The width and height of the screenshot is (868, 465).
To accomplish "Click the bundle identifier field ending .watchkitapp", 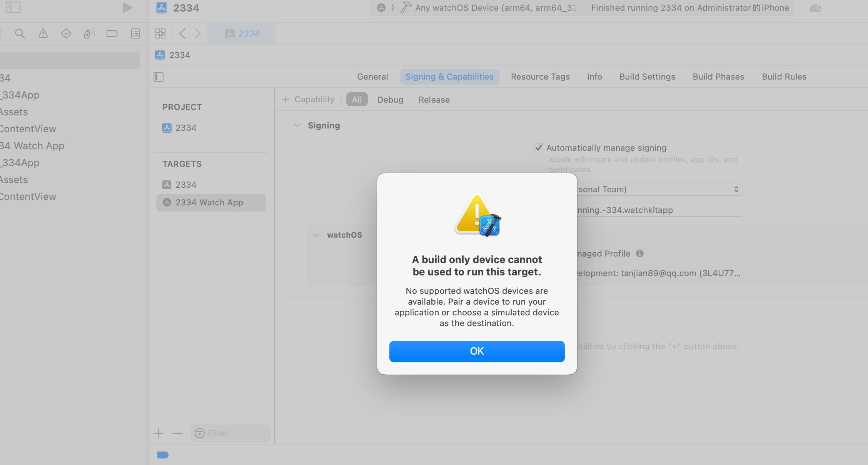I will pos(659,210).
